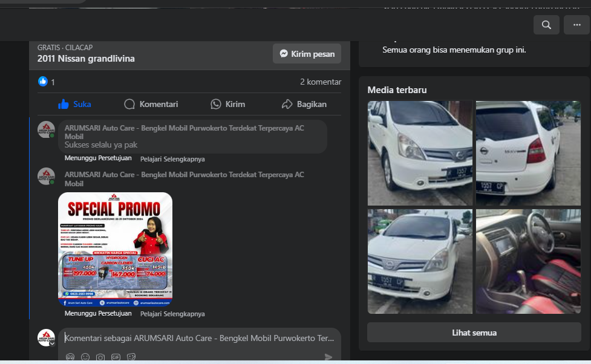
Task: Open the Special Promo image attachment
Action: (116, 249)
